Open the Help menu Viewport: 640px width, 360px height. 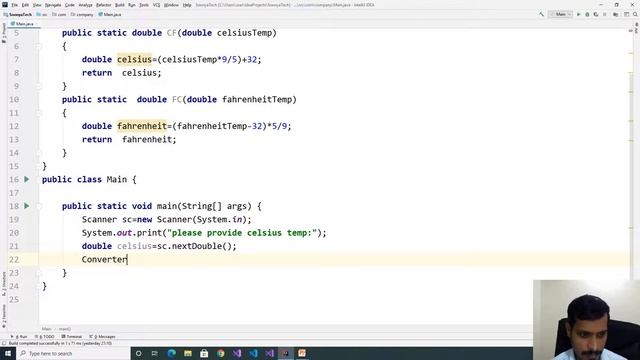[x=187, y=5]
